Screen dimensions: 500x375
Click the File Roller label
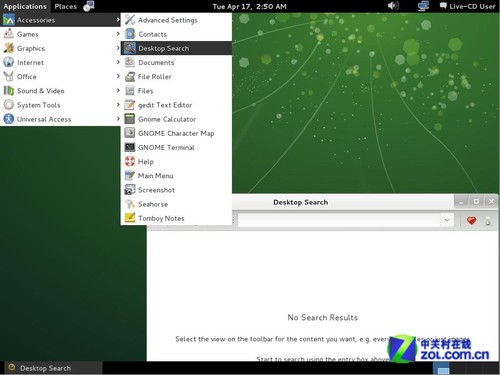(155, 77)
